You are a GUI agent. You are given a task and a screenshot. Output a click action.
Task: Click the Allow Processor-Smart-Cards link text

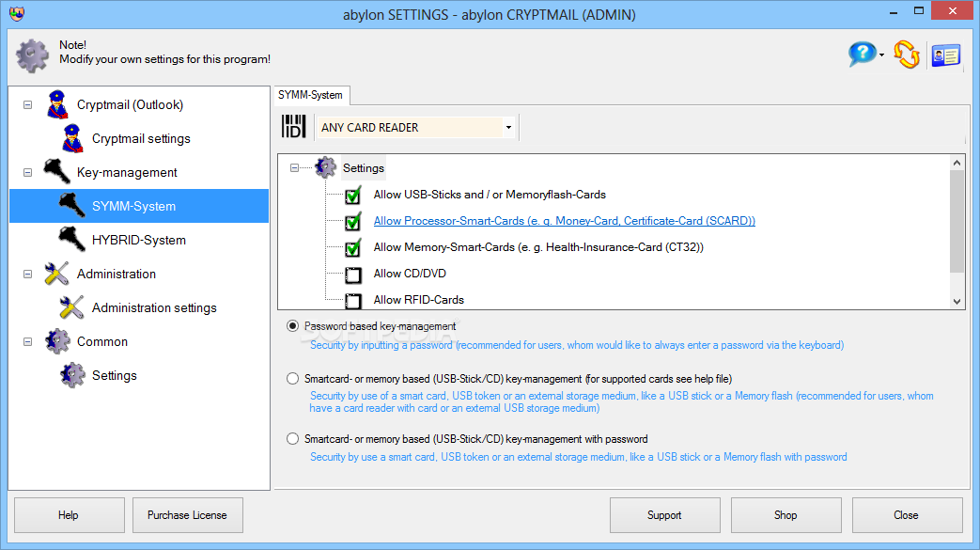click(565, 221)
